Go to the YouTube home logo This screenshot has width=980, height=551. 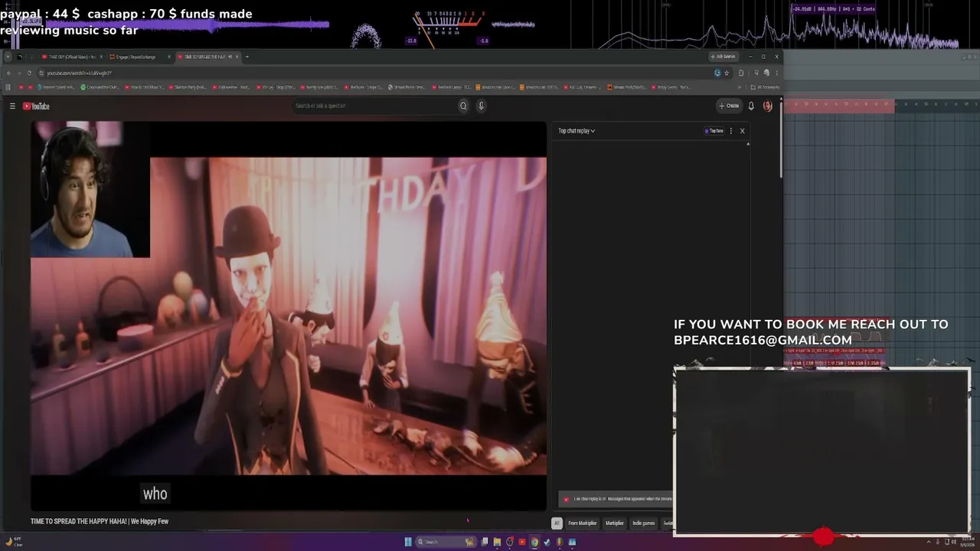coord(36,106)
